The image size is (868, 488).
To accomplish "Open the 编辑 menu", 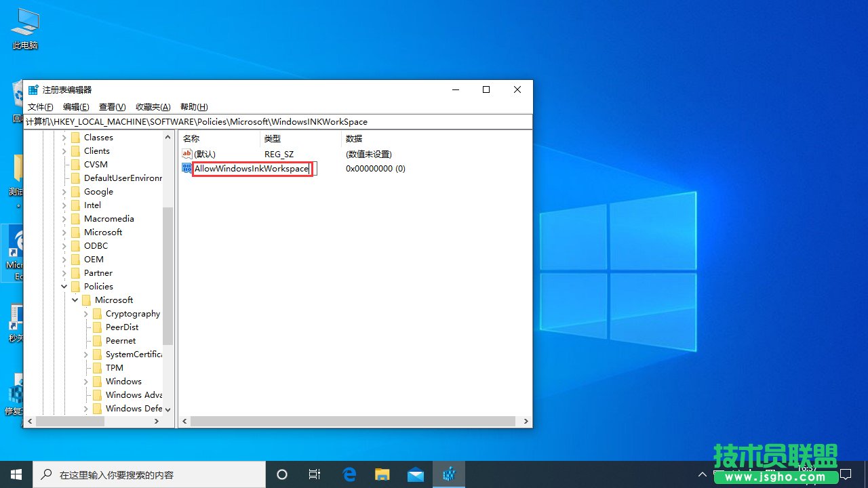I will 75,106.
